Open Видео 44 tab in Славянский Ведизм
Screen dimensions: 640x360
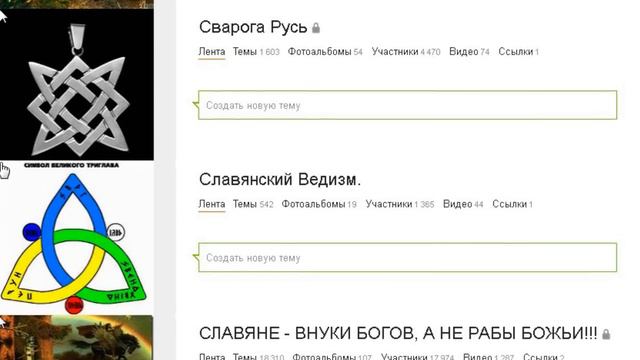click(463, 204)
